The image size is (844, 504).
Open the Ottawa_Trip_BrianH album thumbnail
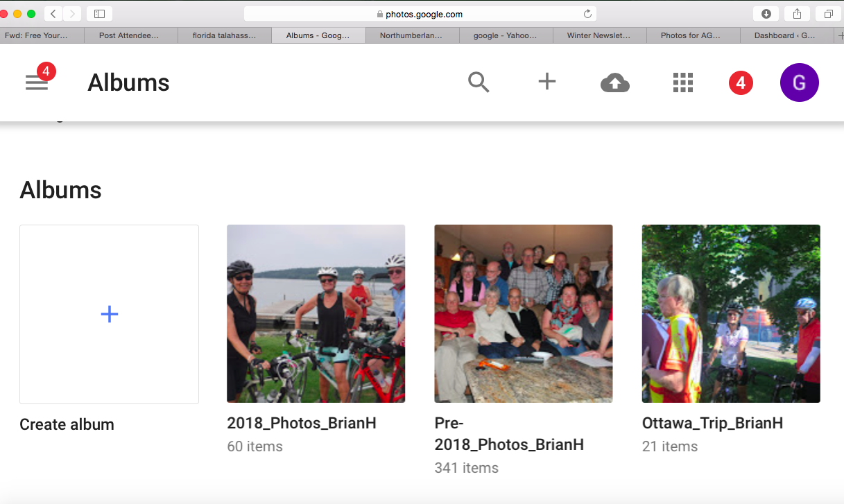pyautogui.click(x=731, y=313)
